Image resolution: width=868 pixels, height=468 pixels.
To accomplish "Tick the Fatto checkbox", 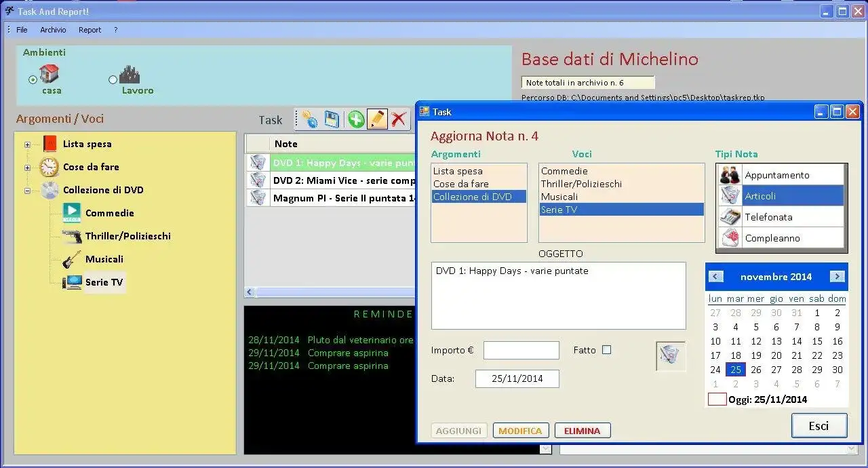I will 607,350.
